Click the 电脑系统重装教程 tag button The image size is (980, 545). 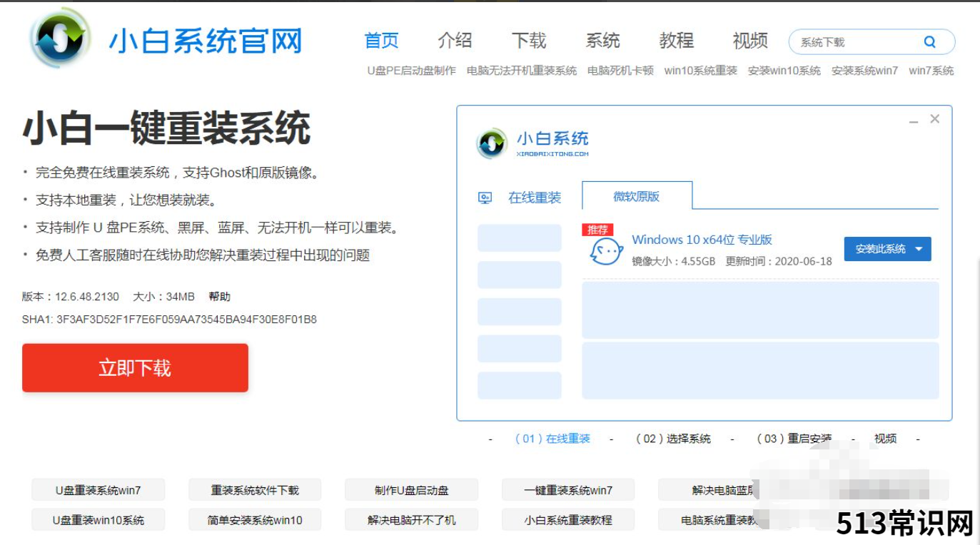click(x=724, y=520)
